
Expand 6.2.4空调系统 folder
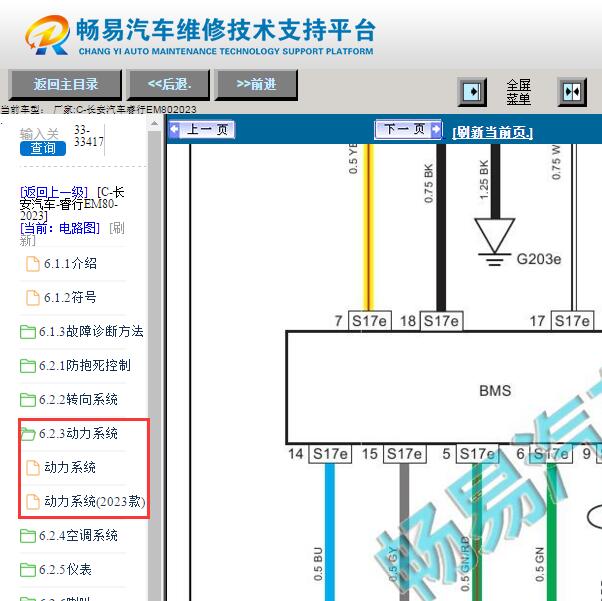pos(78,535)
